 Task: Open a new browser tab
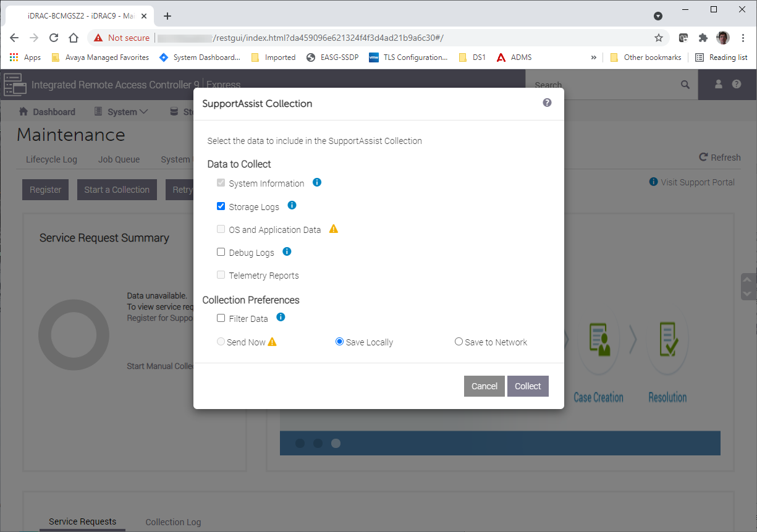pos(167,16)
